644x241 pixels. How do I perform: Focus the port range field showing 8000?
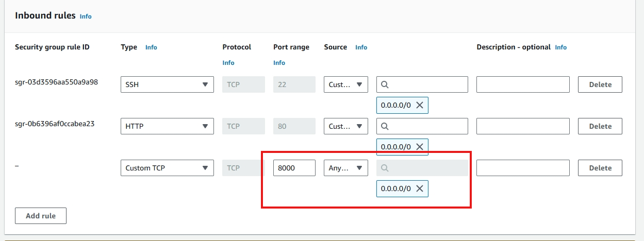click(x=294, y=168)
